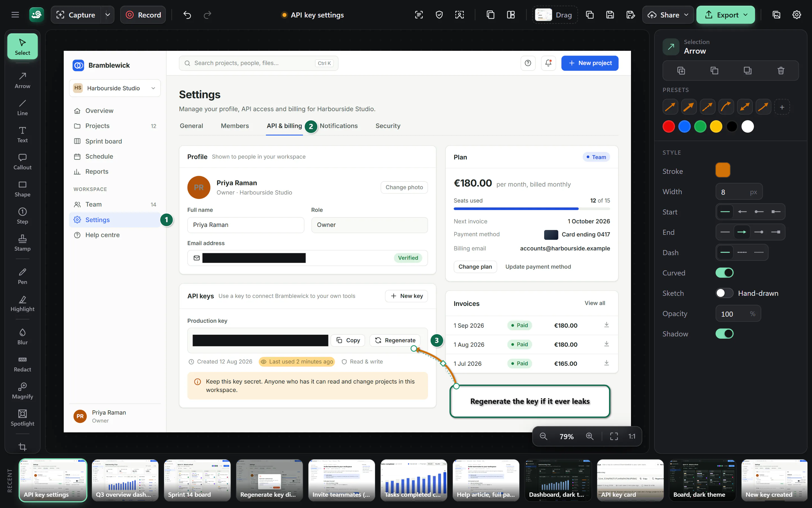This screenshot has height=508, width=812.
Task: Start a screen Record
Action: 143,15
